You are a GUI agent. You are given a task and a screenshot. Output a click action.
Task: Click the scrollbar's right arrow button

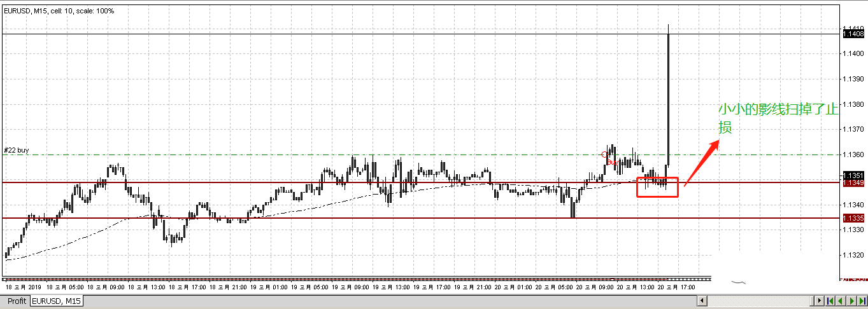click(x=820, y=301)
